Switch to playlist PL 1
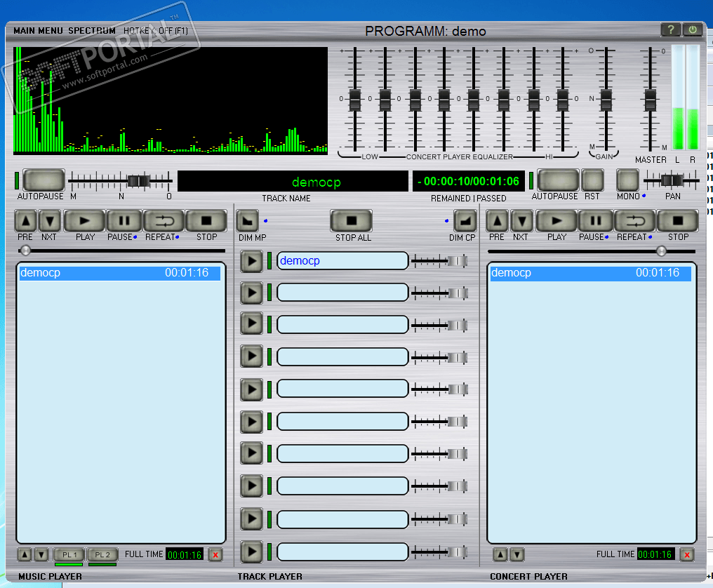 pos(69,555)
